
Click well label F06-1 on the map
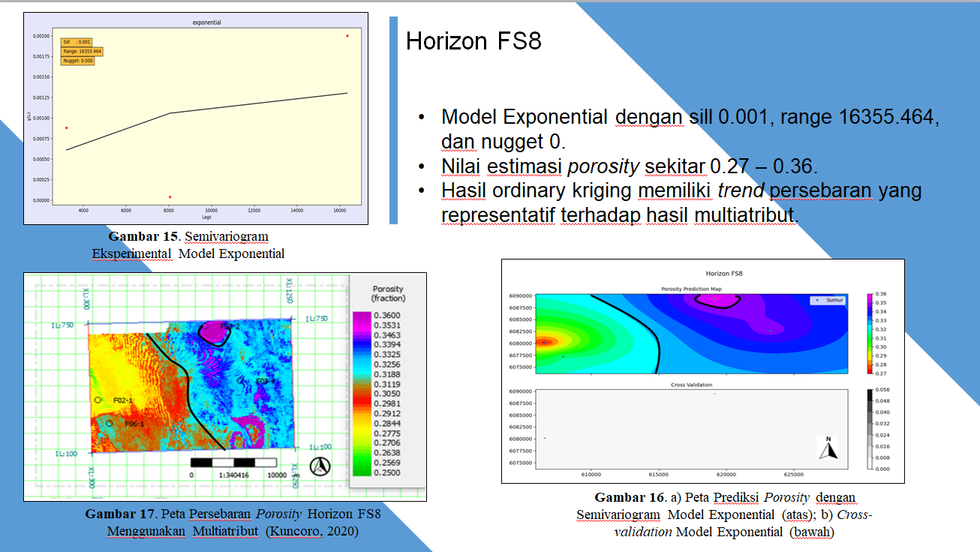(135, 424)
